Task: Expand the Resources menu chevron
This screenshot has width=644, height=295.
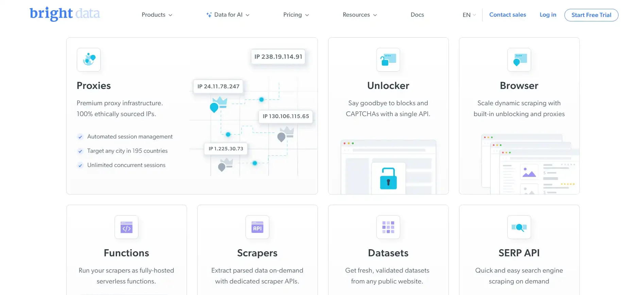Action: (375, 15)
